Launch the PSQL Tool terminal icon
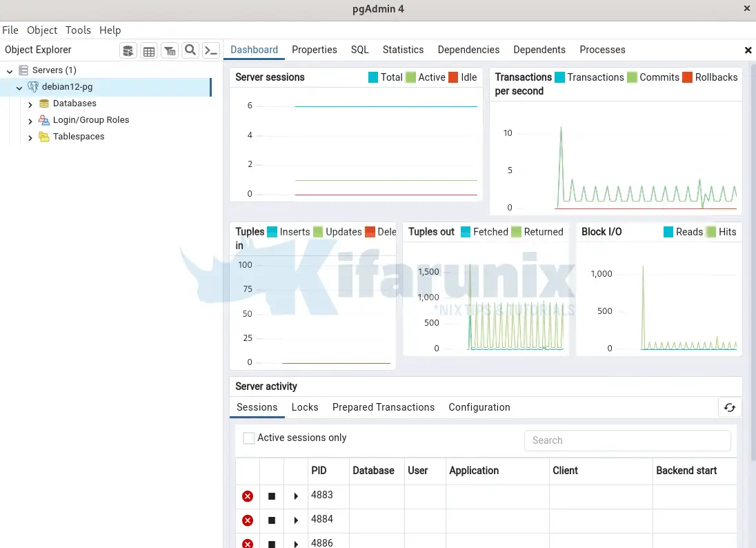The image size is (756, 548). tap(211, 50)
